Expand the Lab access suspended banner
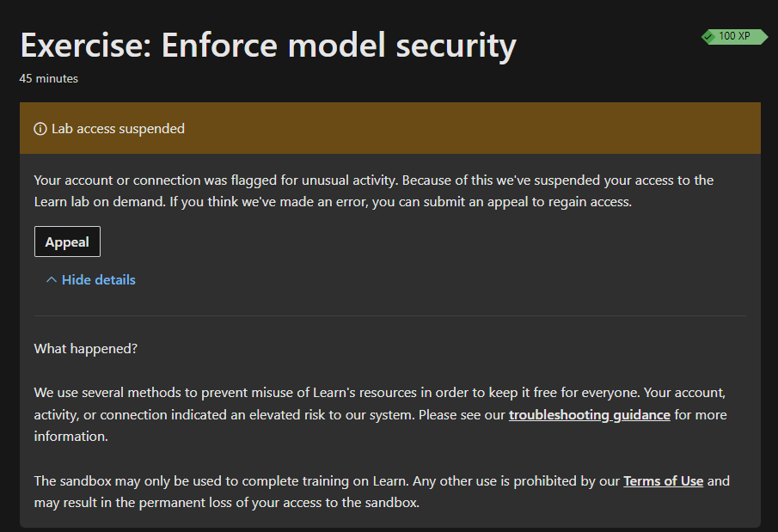Image resolution: width=778 pixels, height=532 pixels. (389, 128)
